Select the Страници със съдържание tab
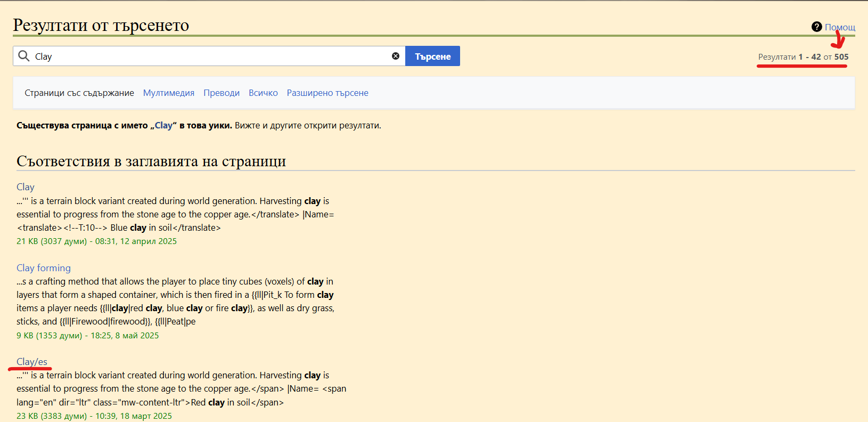 (79, 93)
